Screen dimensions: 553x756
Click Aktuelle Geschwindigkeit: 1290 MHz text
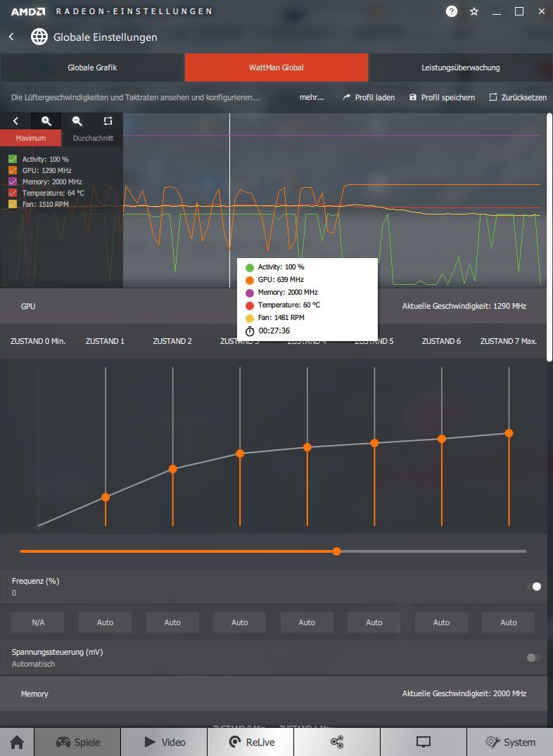(464, 306)
